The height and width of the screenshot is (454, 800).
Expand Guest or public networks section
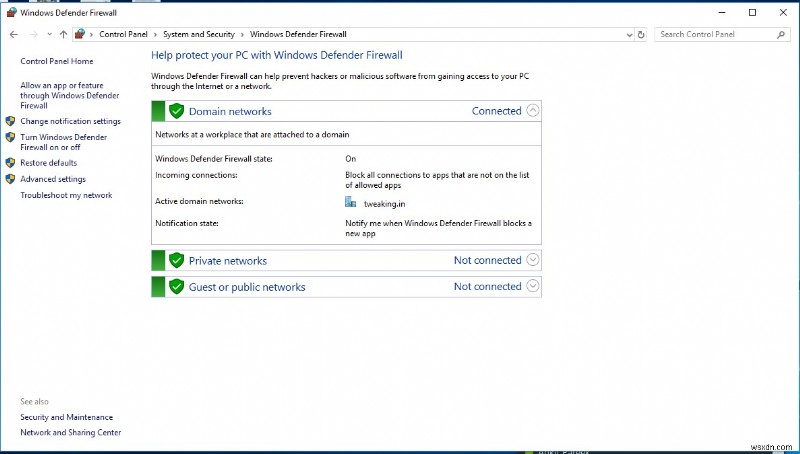(533, 286)
